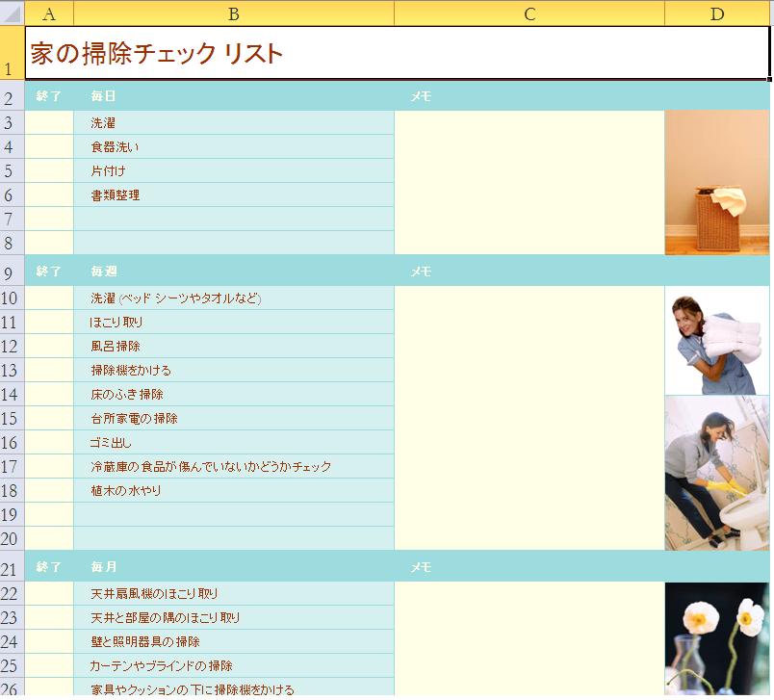Click the 終了 cell beside 天井扇風機のほこり取り
Viewport: 774px width, 700px height.
pyautogui.click(x=49, y=594)
